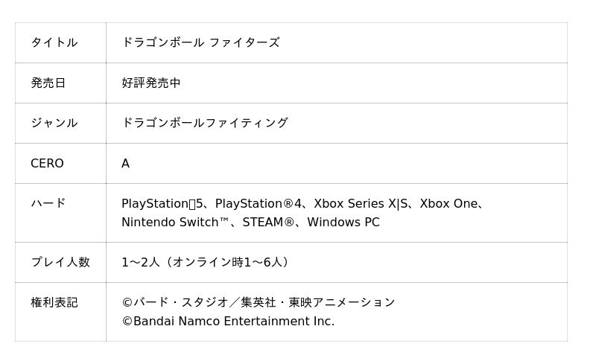Click the ドラゴンボール ファイターズ title text
The image size is (596, 364).
point(200,42)
